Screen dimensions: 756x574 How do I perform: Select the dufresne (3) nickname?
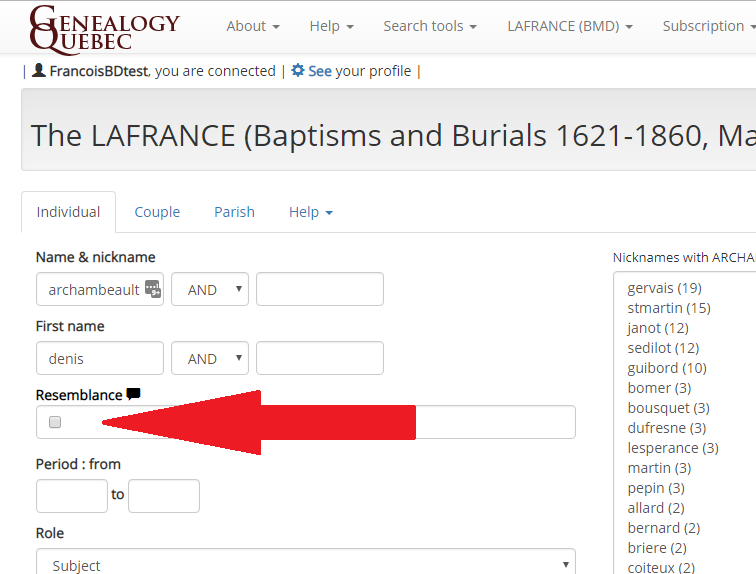coord(667,428)
